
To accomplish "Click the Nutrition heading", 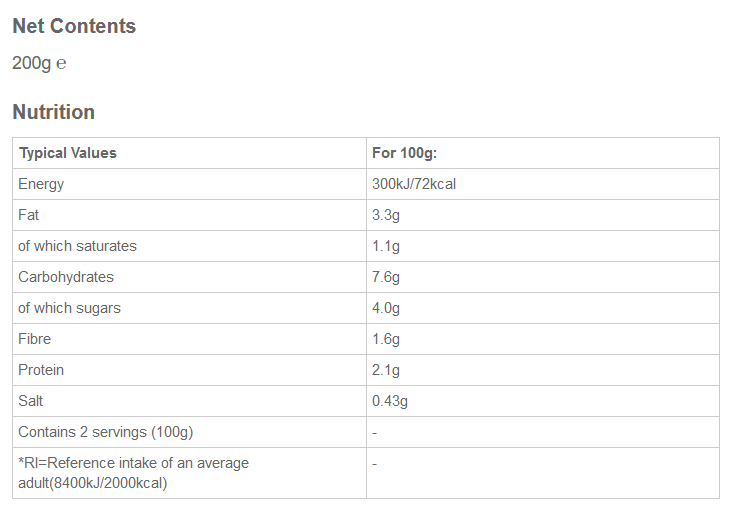I will [53, 112].
